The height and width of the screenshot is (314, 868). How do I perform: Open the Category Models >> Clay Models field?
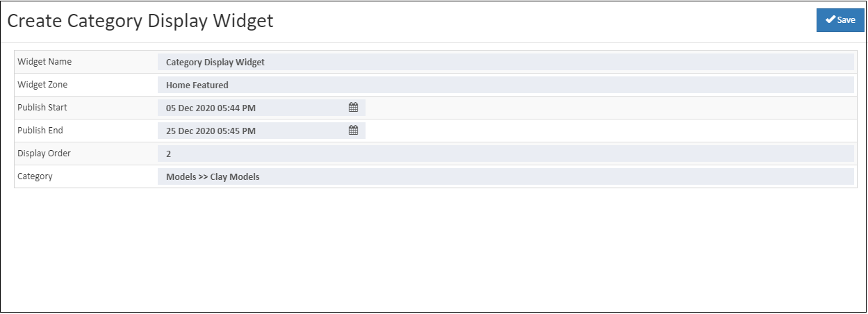pyautogui.click(x=505, y=176)
